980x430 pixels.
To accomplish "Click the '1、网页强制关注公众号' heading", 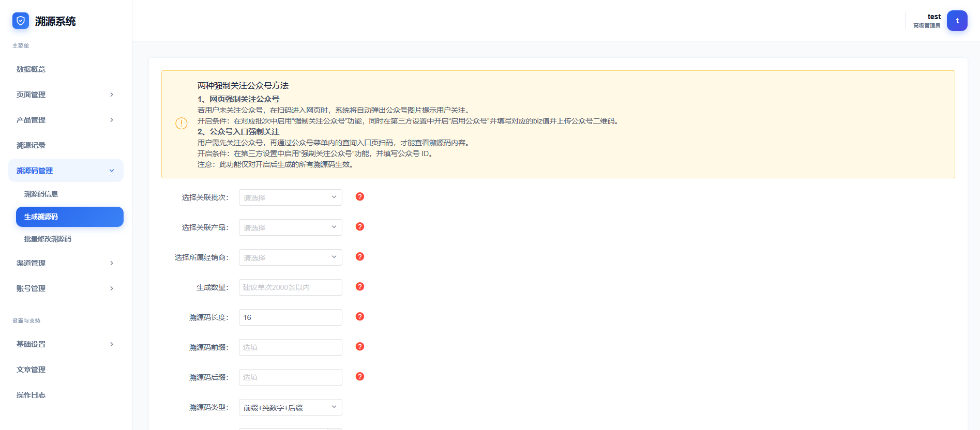I will click(x=238, y=99).
